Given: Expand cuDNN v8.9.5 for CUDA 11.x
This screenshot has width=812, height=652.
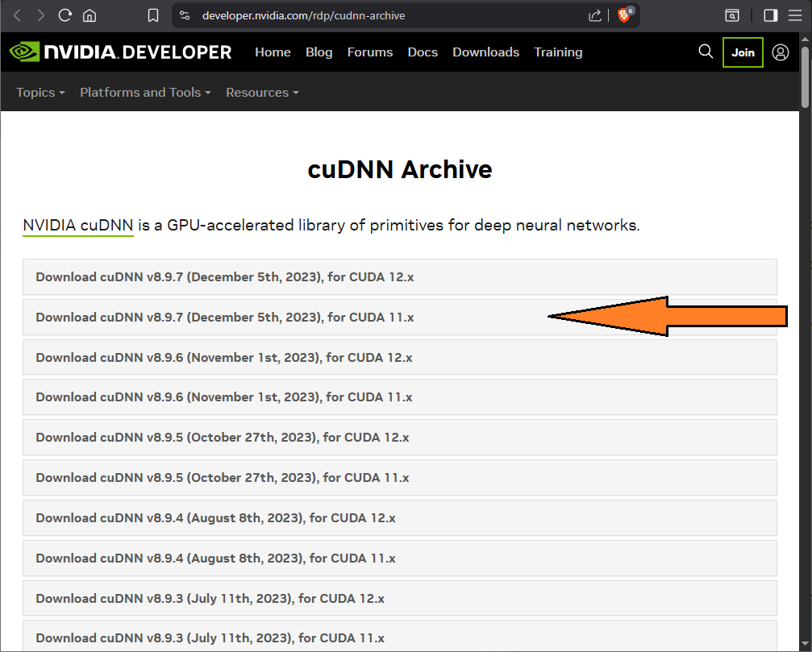Looking at the screenshot, I should tap(400, 478).
